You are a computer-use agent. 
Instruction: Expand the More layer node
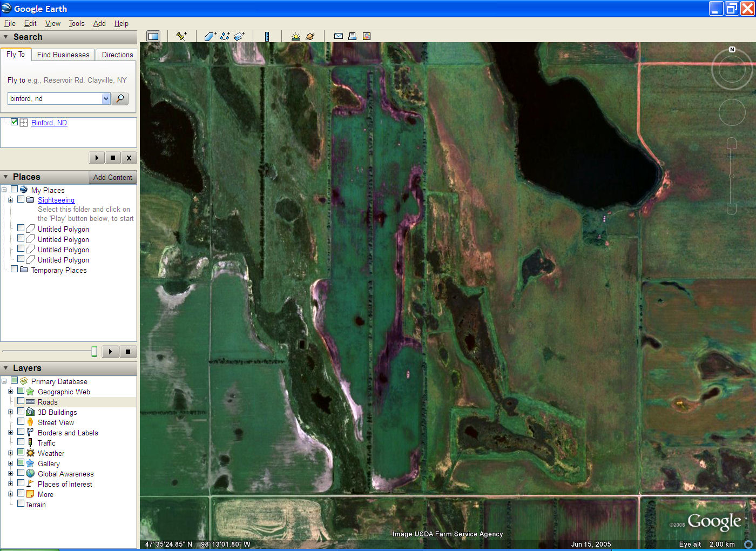click(10, 494)
